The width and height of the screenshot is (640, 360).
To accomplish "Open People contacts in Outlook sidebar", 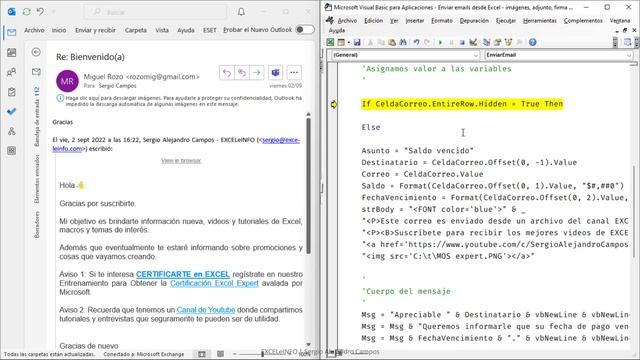I will pyautogui.click(x=11, y=72).
